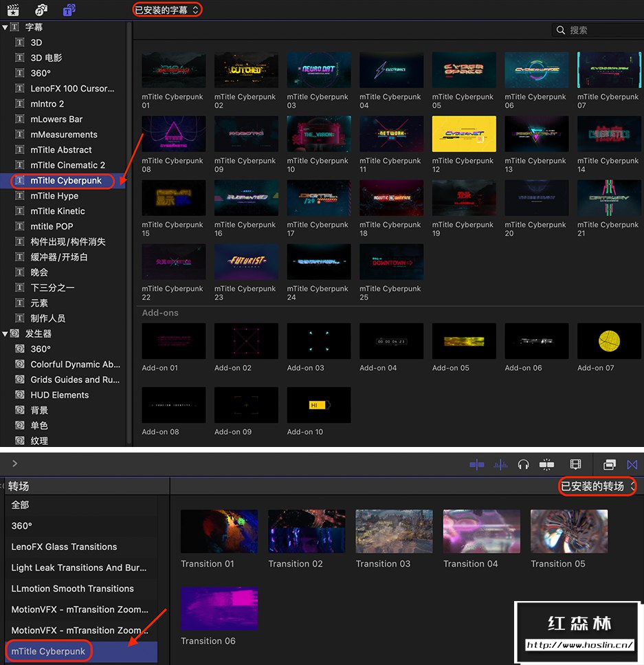Select the 3D 电影 titles category
Viewport: 644px width, 665px height.
click(46, 58)
